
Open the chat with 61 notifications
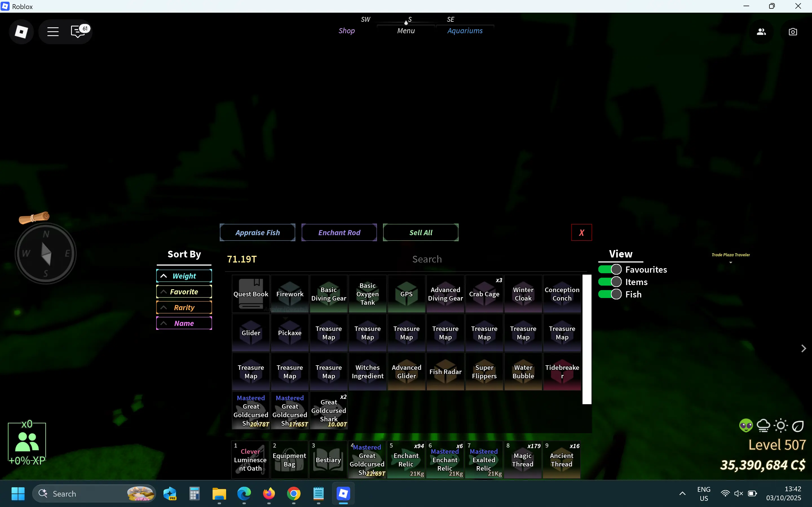click(78, 32)
